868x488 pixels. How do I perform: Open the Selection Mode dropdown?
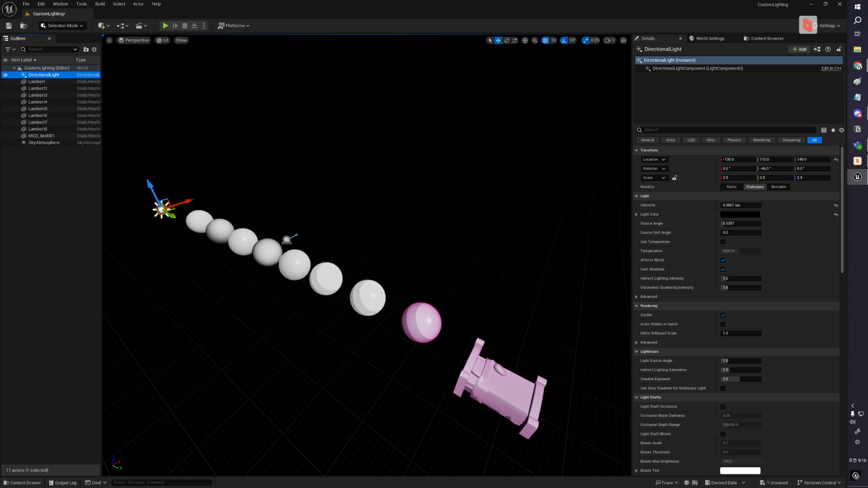coord(62,26)
